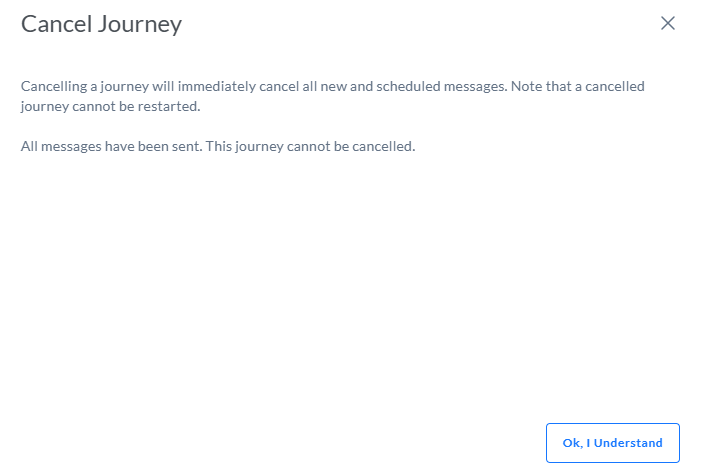Dismiss the dialog using the top-right X icon
Screen dimensions: 701x476
point(668,24)
